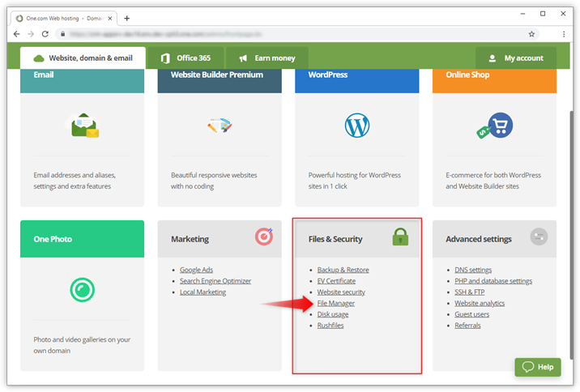Click the WordPress logo icon

click(x=357, y=126)
